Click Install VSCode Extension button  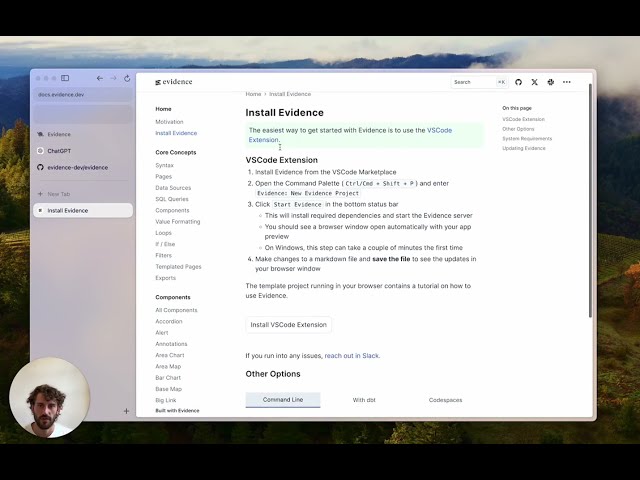coord(289,325)
